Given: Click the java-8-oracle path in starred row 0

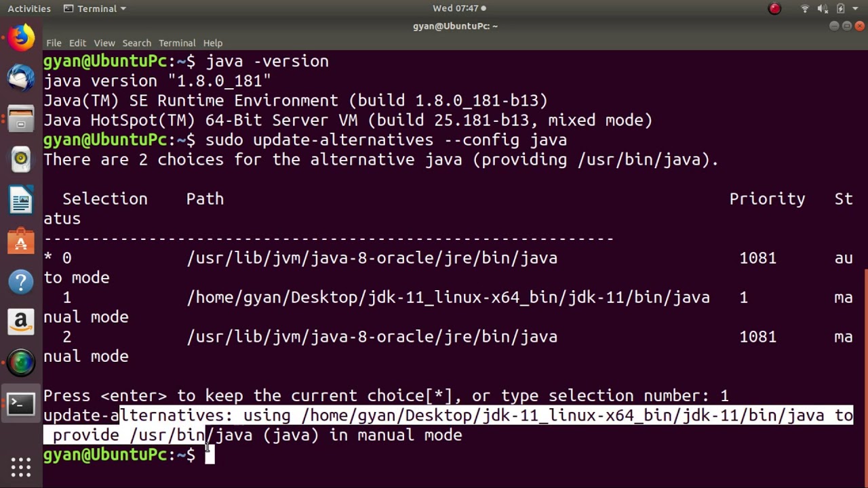Looking at the screenshot, I should pyautogui.click(x=372, y=258).
